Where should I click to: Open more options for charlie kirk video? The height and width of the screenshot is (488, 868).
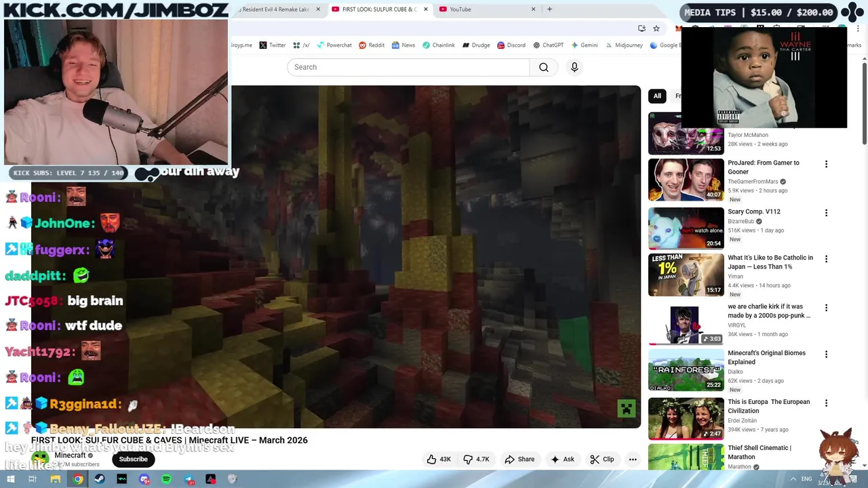click(826, 308)
